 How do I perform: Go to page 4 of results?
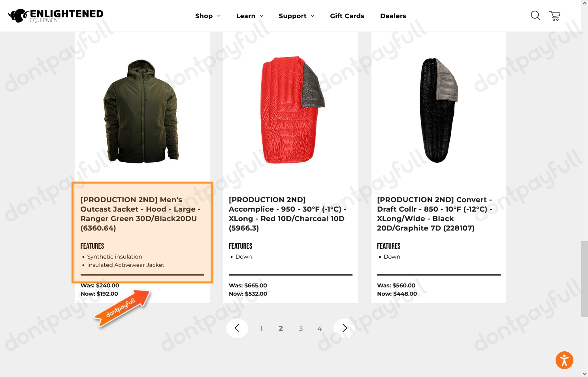[320, 328]
